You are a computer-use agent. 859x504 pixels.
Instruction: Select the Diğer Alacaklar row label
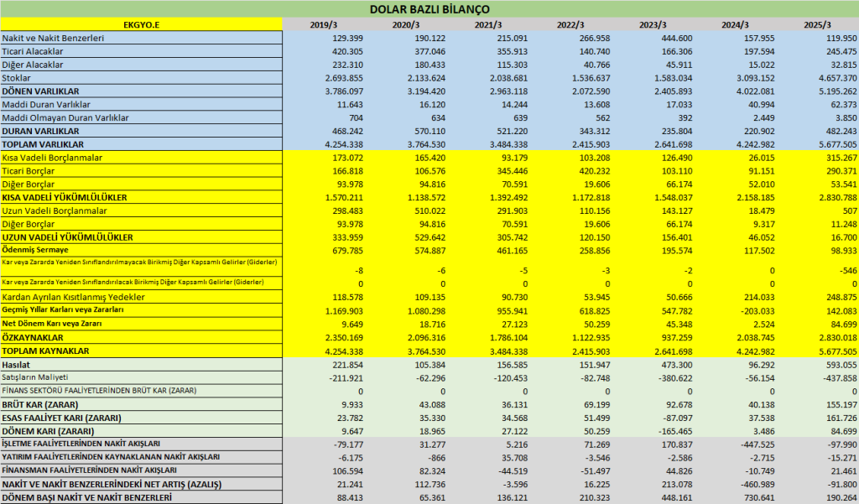pos(33,65)
